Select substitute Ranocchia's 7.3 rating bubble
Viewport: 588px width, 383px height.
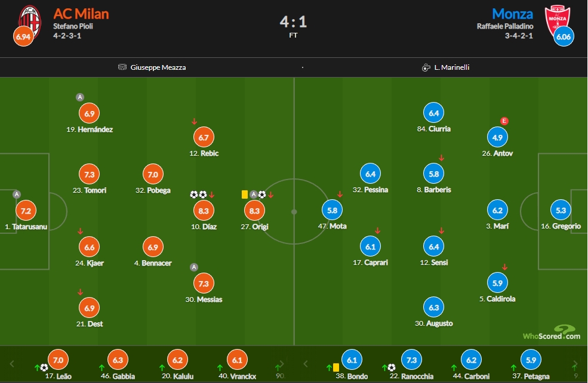(411, 360)
